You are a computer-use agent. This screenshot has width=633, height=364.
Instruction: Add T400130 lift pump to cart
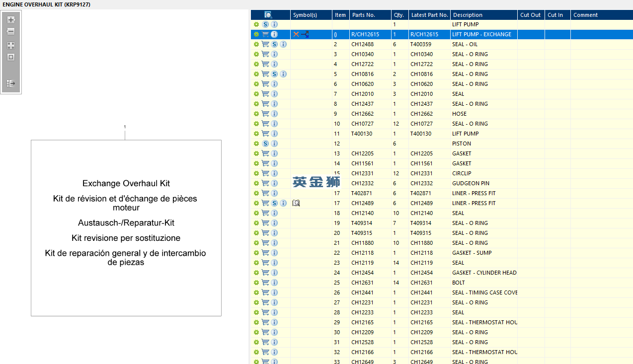(265, 134)
